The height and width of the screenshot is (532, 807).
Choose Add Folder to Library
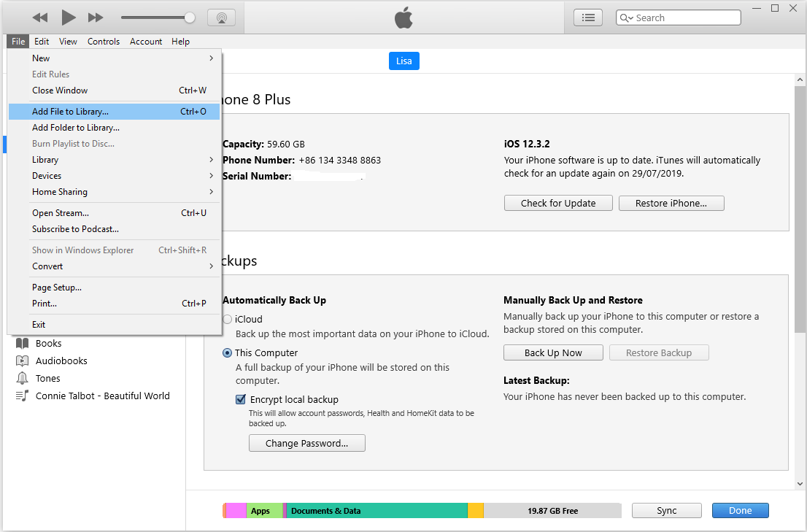tap(115, 128)
